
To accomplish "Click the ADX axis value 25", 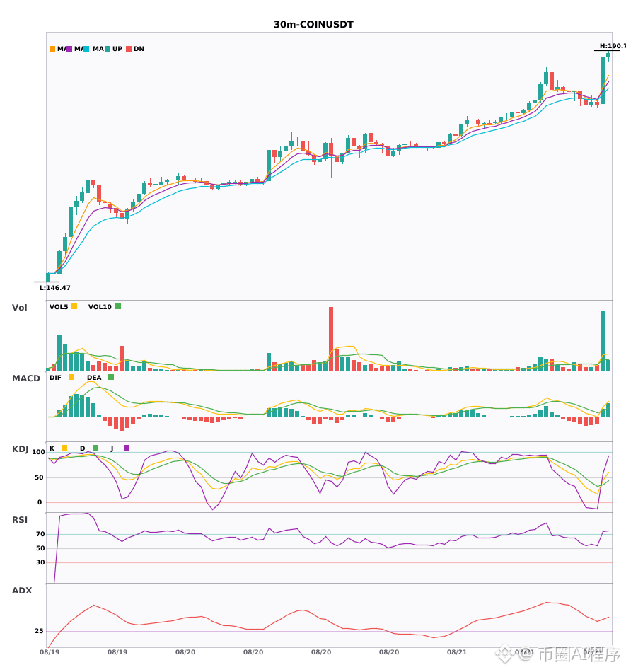I will [39, 631].
